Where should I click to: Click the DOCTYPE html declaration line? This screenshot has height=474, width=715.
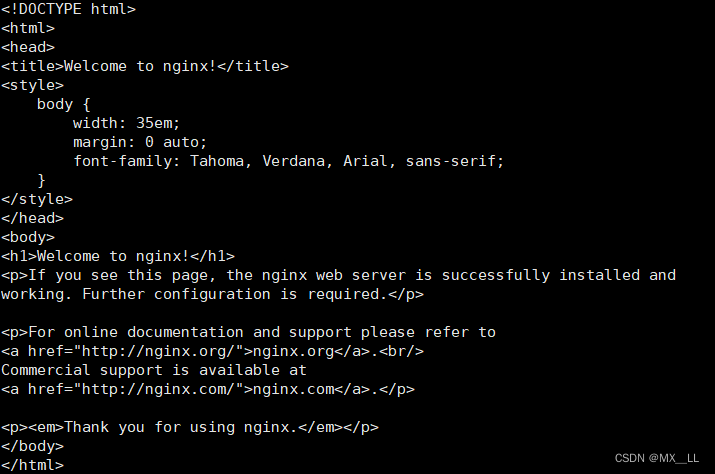tap(68, 9)
